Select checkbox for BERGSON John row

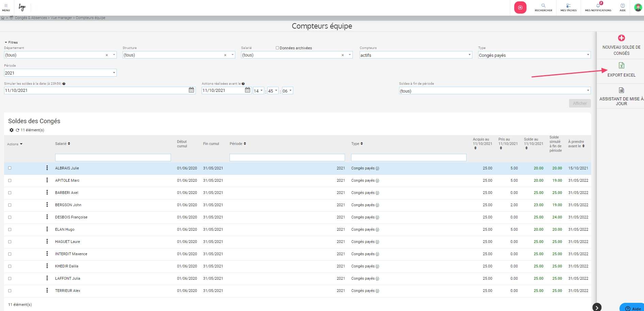click(10, 205)
